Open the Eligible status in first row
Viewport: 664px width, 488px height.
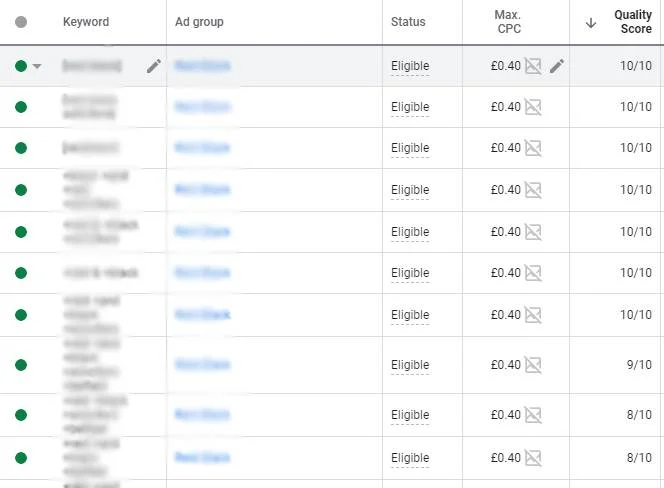[x=410, y=66]
